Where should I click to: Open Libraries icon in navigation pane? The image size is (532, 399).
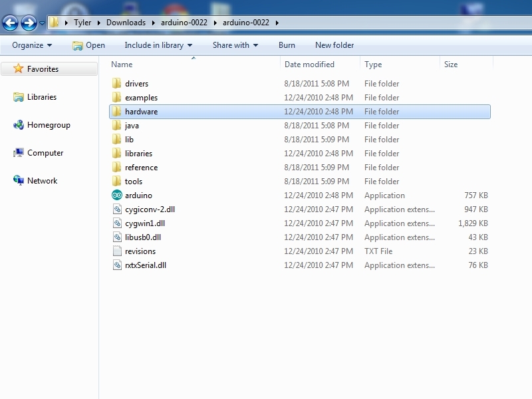pyautogui.click(x=19, y=97)
